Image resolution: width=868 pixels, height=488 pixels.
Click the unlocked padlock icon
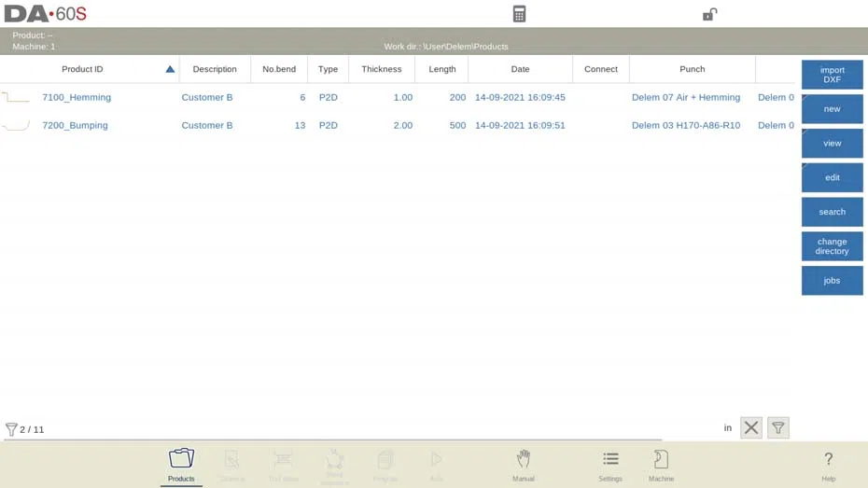709,14
